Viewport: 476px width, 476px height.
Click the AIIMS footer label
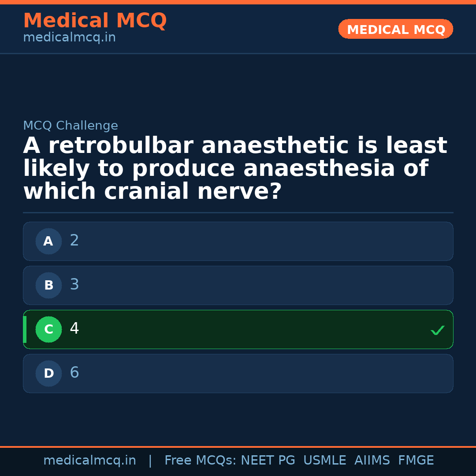pos(372,461)
